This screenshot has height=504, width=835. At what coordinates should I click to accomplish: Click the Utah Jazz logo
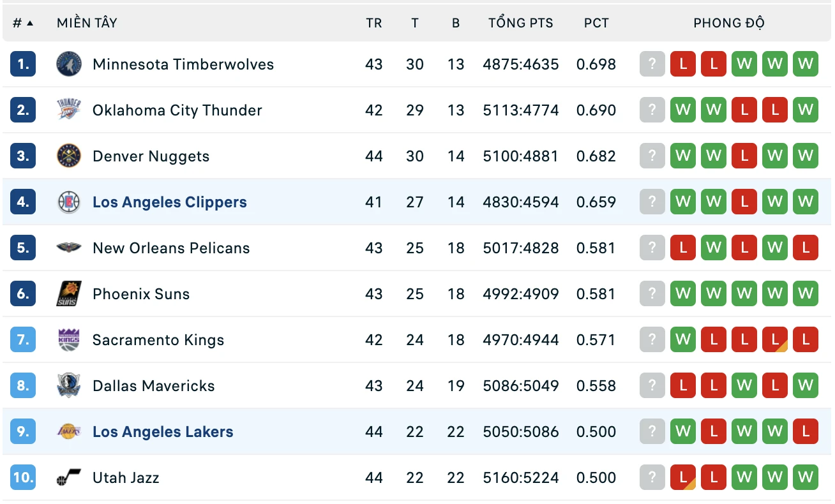tap(69, 478)
